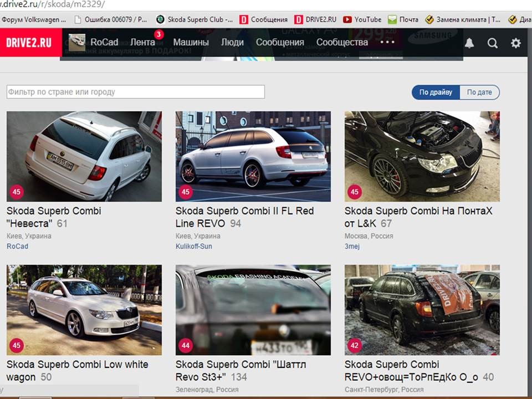Open the Почта bookmark

click(403, 19)
